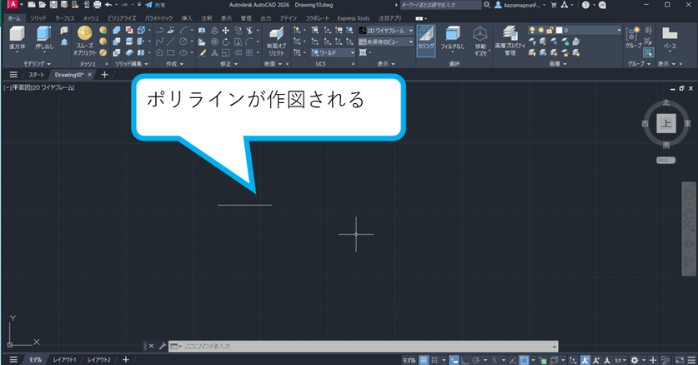The image size is (698, 365).
Task: Click the workspace switching gear icon
Action: [x=634, y=360]
